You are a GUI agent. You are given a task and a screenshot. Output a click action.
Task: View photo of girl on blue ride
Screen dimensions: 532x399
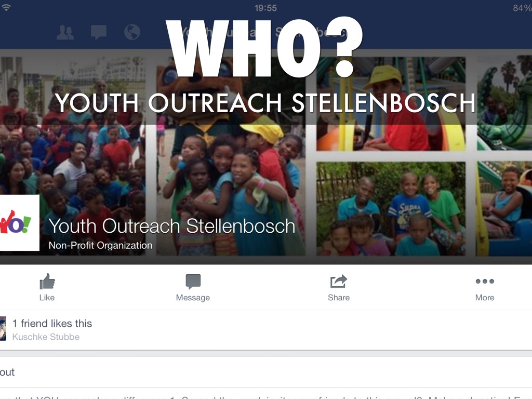pos(504,209)
